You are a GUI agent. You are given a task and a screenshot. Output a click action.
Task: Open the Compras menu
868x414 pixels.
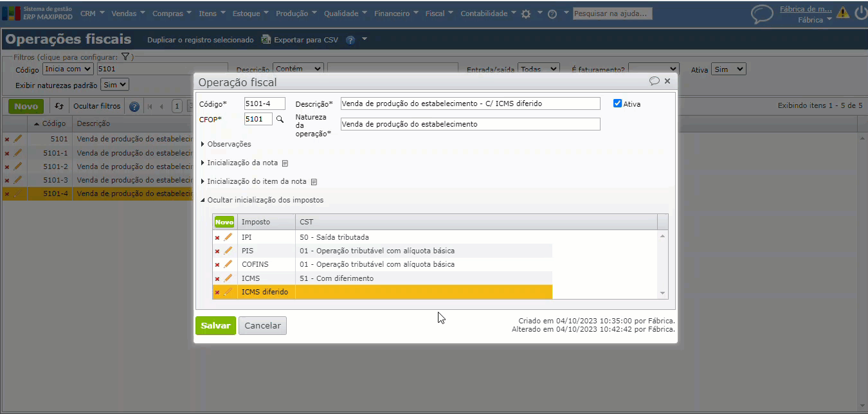[171, 14]
